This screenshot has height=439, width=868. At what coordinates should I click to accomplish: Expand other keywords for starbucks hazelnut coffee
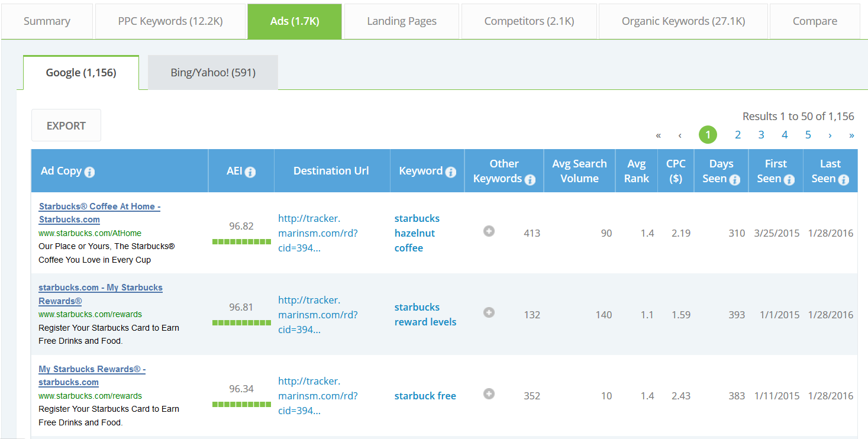pyautogui.click(x=489, y=231)
